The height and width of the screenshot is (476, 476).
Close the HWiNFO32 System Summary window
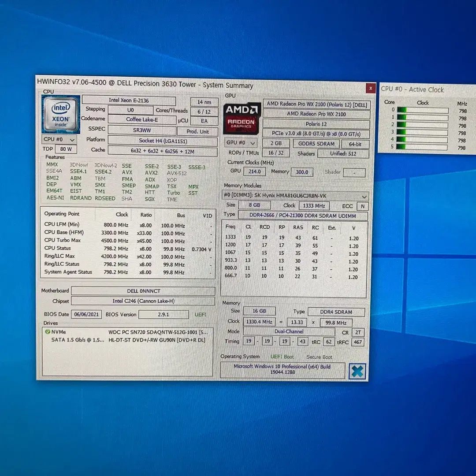[x=370, y=88]
